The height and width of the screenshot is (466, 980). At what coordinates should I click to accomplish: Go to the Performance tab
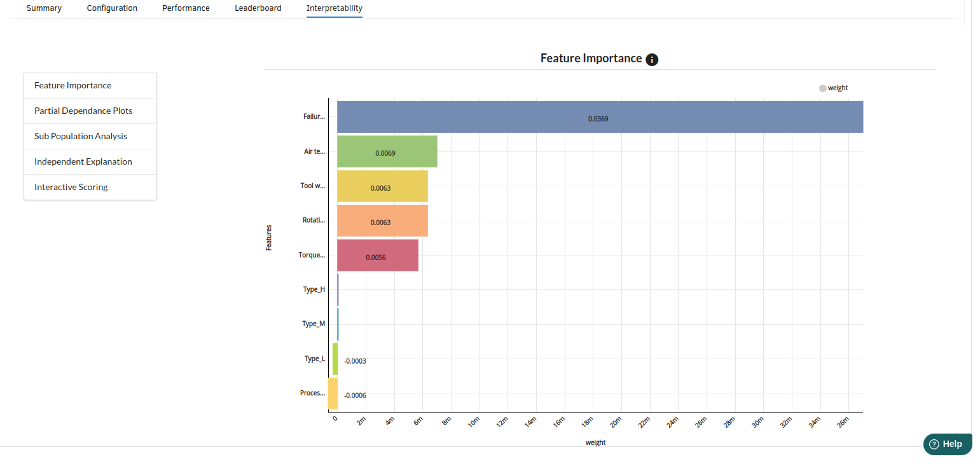pos(186,8)
